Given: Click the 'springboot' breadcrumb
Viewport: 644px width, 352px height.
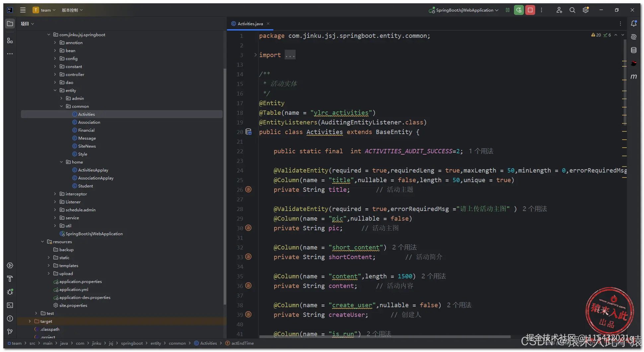Looking at the screenshot, I should (132, 343).
